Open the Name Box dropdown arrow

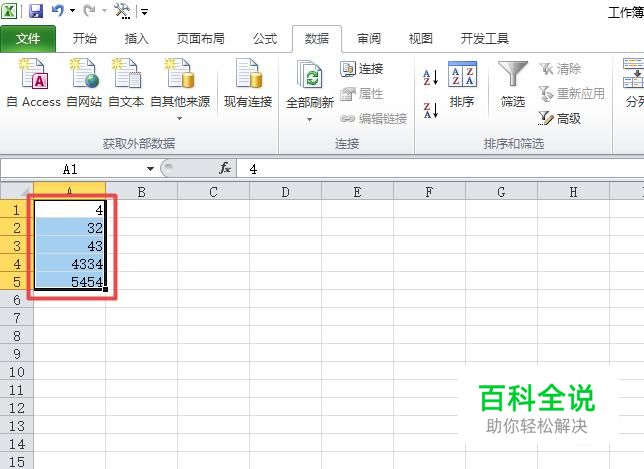pos(150,169)
